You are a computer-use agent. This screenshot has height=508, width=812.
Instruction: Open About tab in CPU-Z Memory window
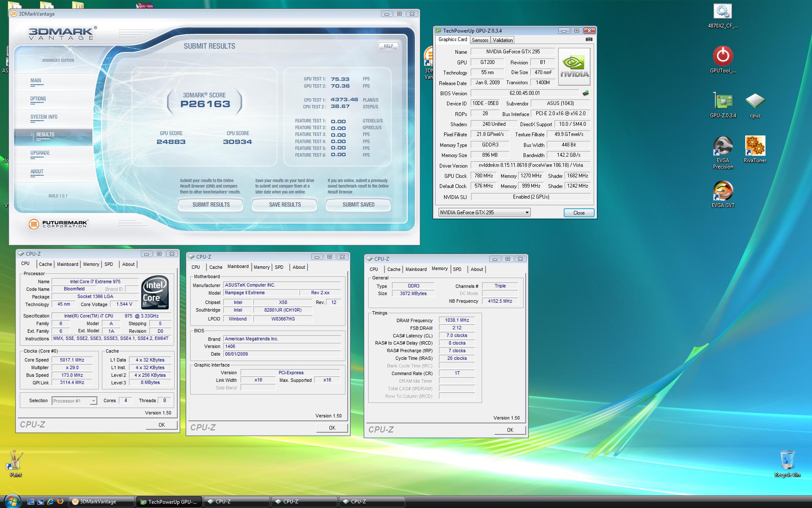tap(477, 269)
